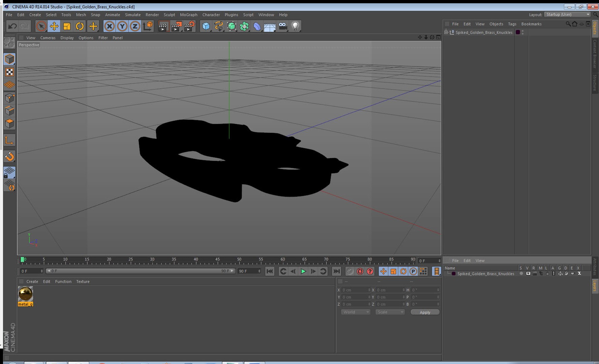Click Record Active Objects button
The image size is (599, 364).
(350, 271)
